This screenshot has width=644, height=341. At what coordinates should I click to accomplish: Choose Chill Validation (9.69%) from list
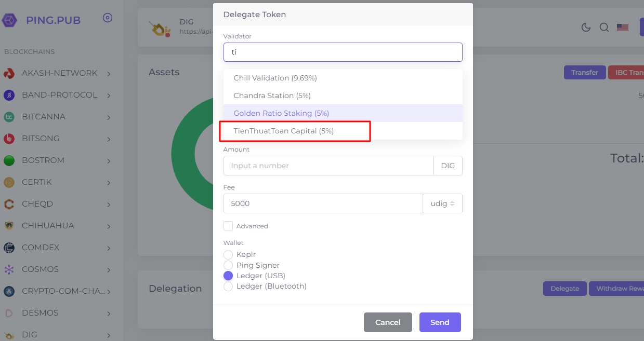[x=275, y=78]
